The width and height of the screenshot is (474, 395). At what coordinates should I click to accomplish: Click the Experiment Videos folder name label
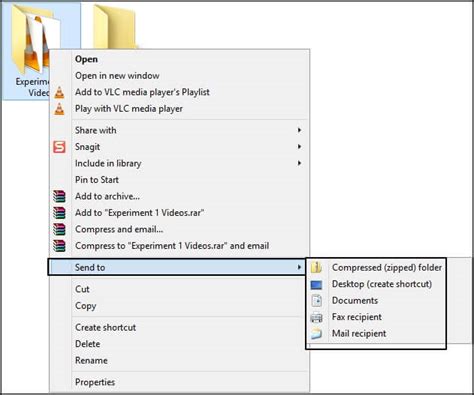tap(32, 87)
